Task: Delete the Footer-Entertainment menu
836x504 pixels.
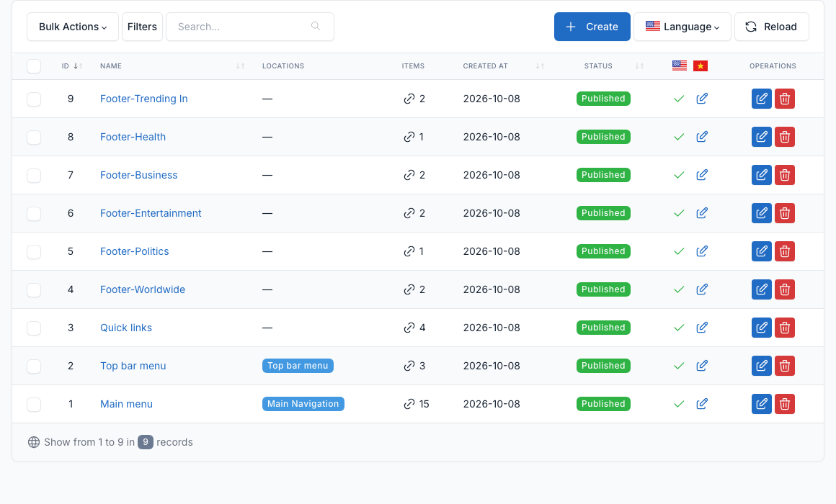Action: pyautogui.click(x=785, y=213)
